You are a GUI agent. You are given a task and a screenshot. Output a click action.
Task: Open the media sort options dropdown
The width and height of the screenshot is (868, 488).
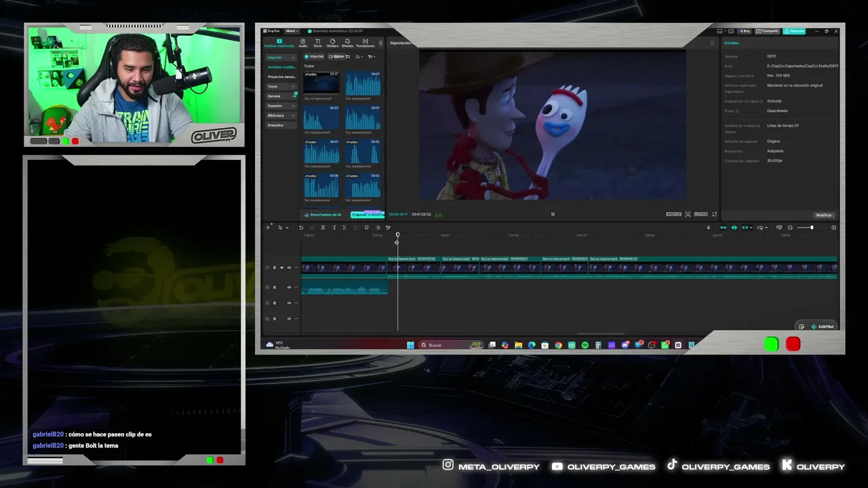[359, 56]
